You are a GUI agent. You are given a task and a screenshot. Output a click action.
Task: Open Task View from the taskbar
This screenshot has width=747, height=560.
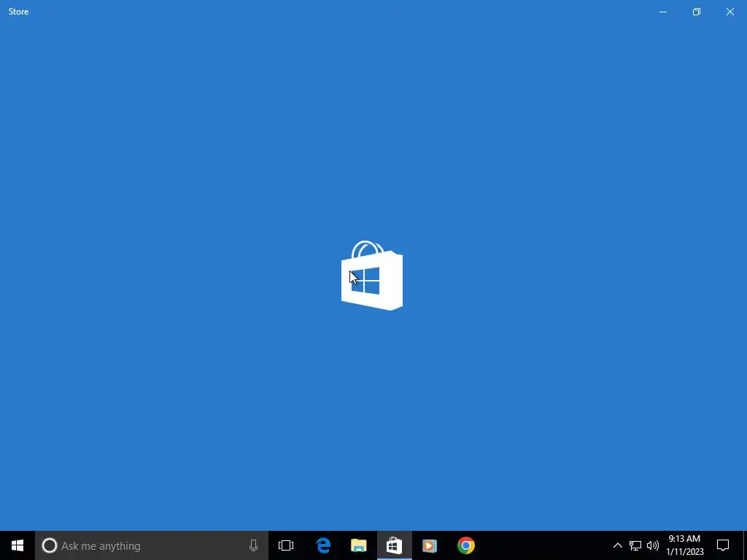286,545
